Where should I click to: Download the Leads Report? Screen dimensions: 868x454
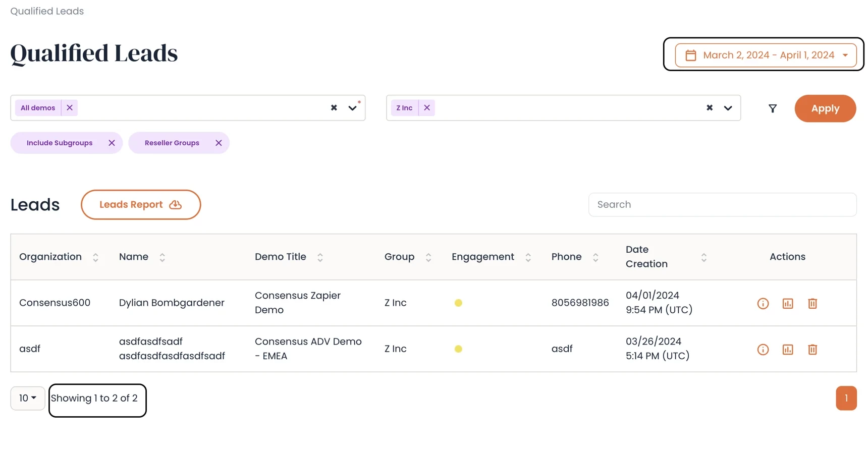coord(140,205)
